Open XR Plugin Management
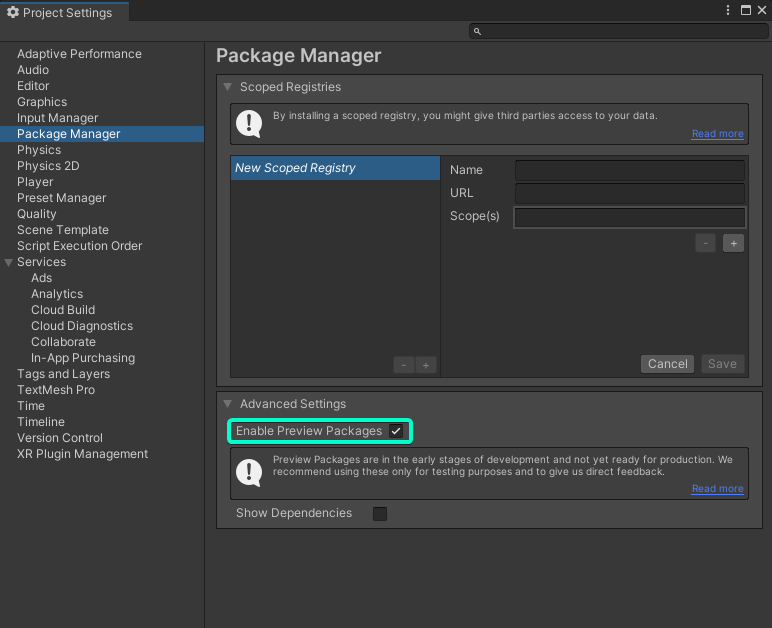 point(82,454)
